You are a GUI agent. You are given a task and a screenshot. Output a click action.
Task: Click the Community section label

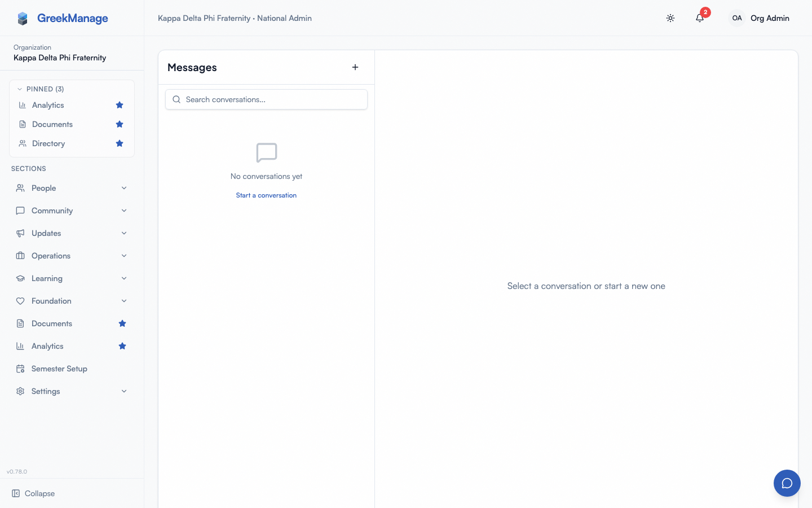click(x=52, y=211)
